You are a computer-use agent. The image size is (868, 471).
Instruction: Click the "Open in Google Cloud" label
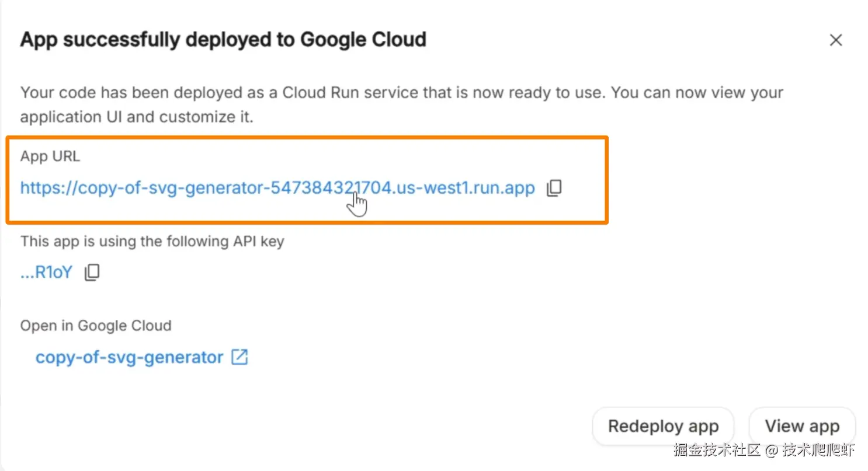[x=96, y=326]
